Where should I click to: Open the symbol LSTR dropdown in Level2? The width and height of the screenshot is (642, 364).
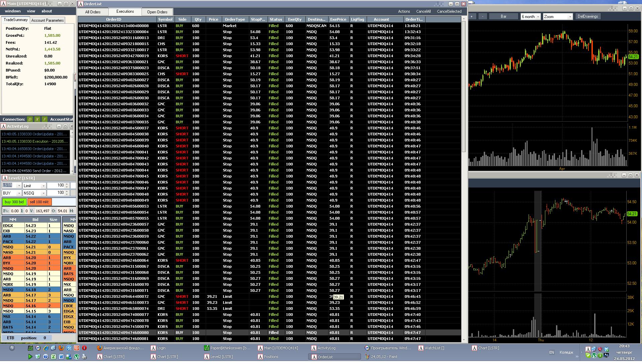[x=19, y=186]
